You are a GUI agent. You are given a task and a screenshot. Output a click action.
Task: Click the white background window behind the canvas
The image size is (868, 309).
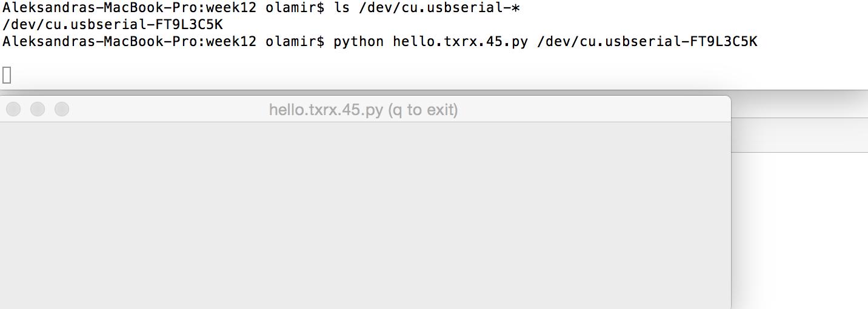pos(800,230)
